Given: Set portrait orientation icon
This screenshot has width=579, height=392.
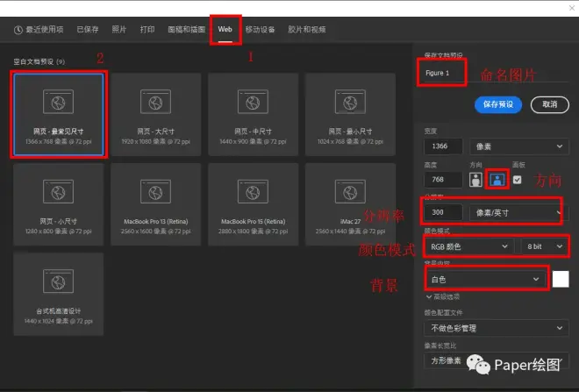Looking at the screenshot, I should coord(475,180).
